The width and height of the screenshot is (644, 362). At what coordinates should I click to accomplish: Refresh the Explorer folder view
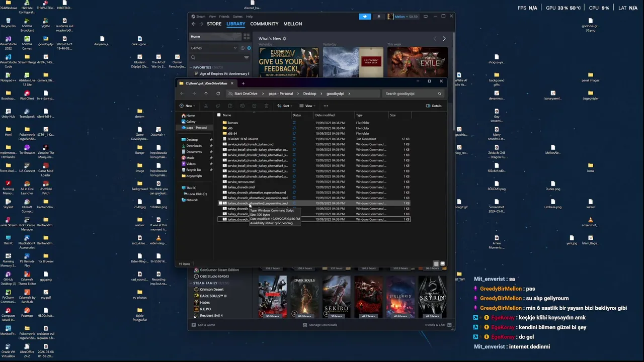218,94
